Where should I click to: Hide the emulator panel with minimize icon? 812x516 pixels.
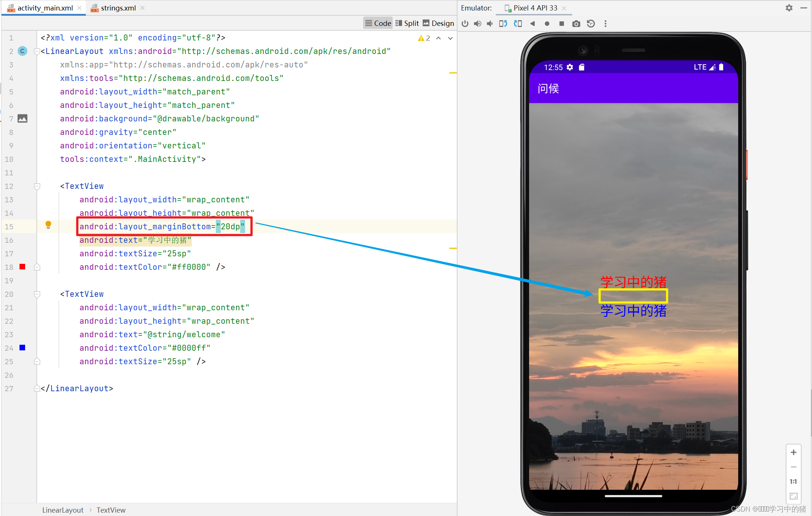pos(804,8)
